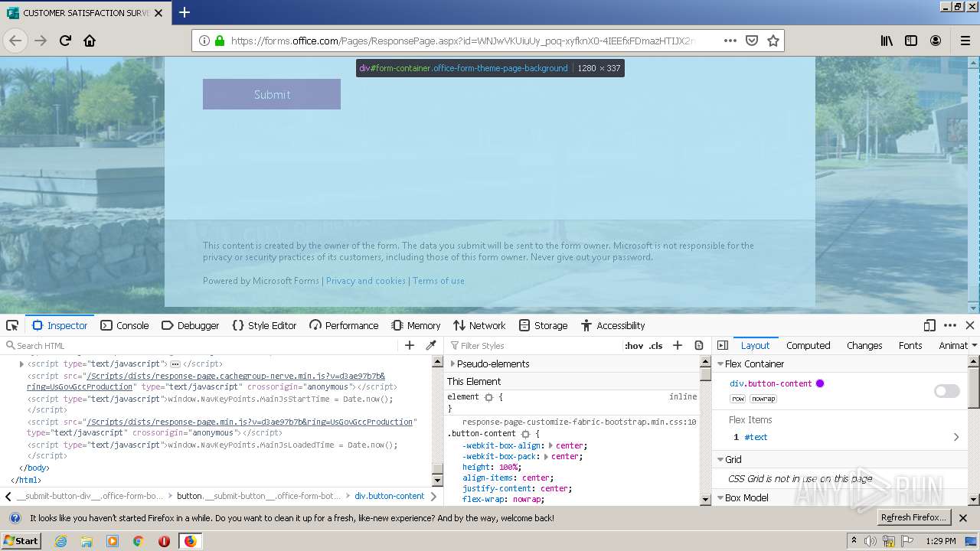Screen dimensions: 980x551
Task: Click the Refresh Firefox button
Action: click(x=913, y=517)
